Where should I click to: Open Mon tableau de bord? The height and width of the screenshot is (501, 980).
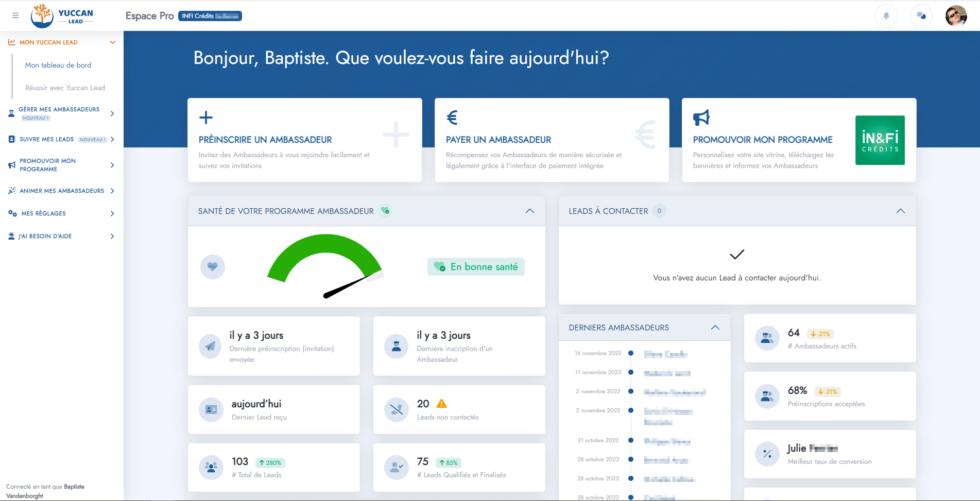click(x=58, y=65)
